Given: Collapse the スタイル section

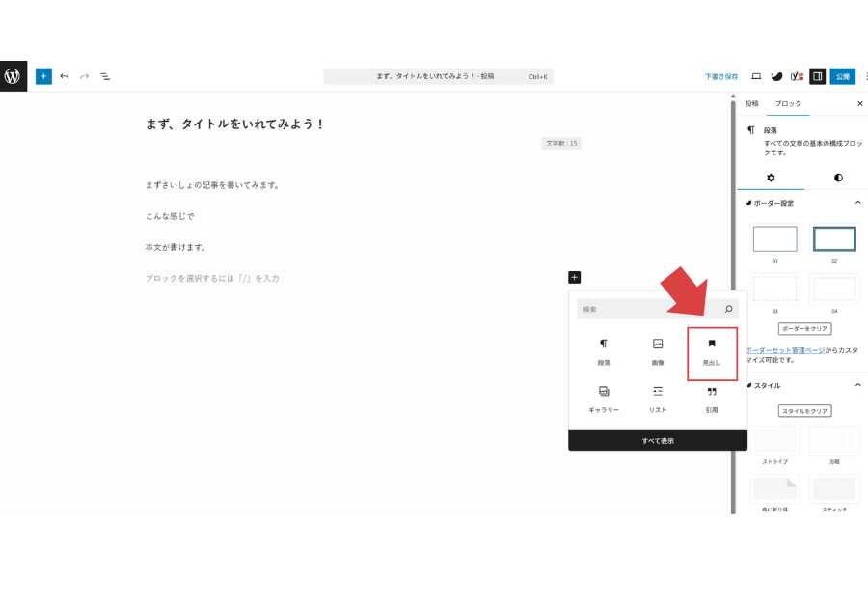Looking at the screenshot, I should click(857, 384).
